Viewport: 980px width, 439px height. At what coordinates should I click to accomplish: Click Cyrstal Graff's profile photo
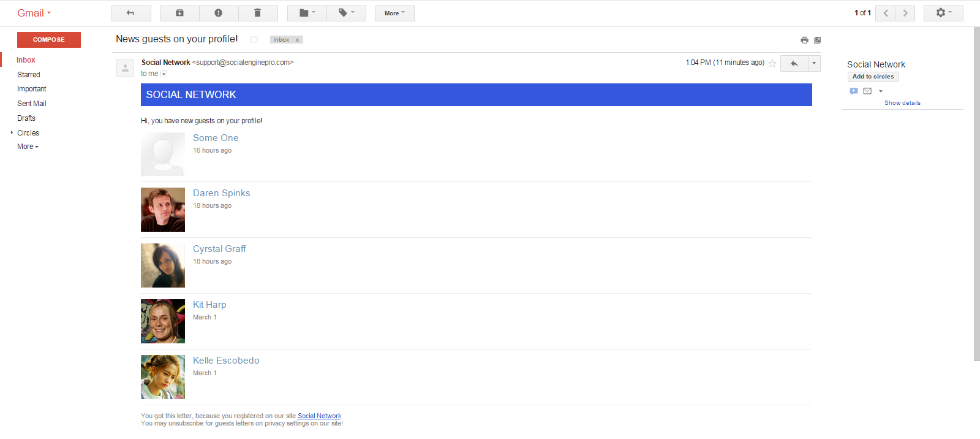163,265
